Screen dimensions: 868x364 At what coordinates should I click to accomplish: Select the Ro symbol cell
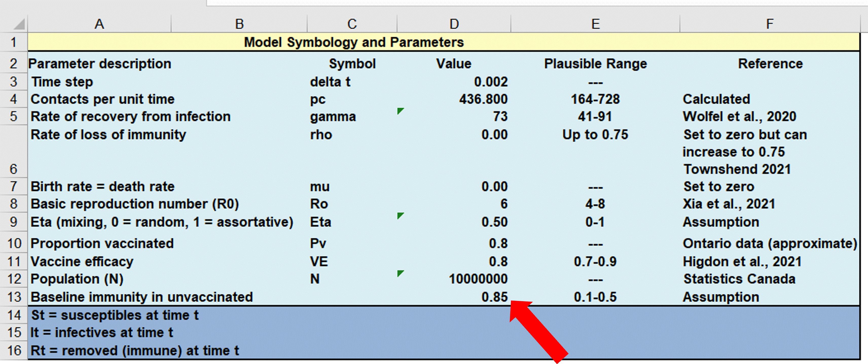(x=319, y=204)
